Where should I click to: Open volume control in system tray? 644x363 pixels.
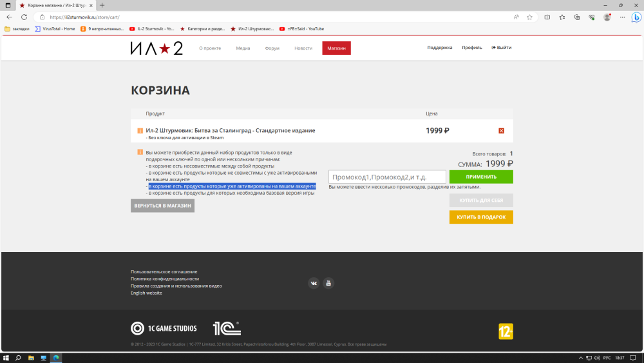click(x=597, y=358)
